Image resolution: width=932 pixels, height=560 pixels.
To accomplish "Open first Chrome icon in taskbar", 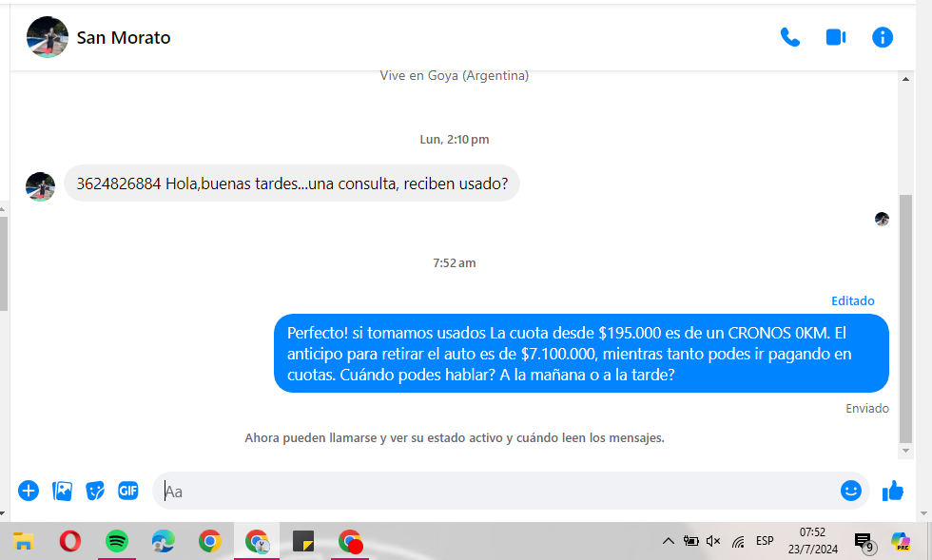I will point(210,541).
